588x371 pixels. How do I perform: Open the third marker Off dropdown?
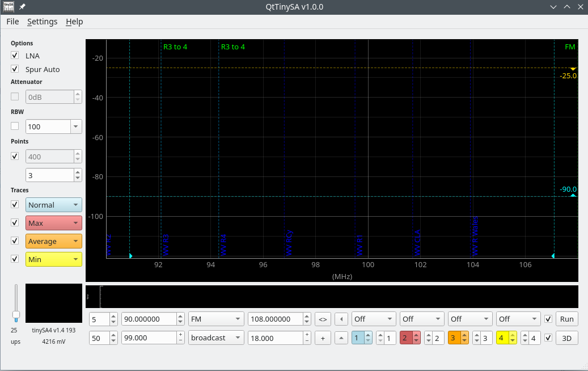(x=470, y=319)
